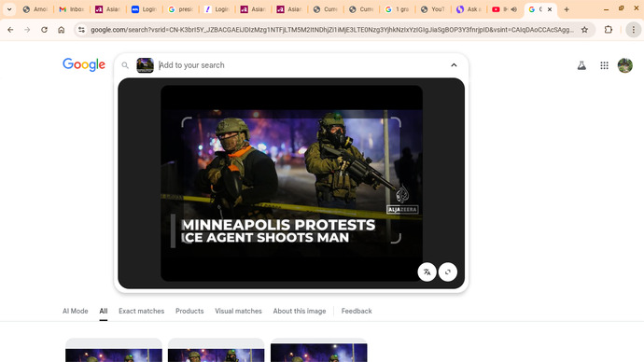This screenshot has width=644, height=362.
Task: Select the All results tab
Action: click(x=104, y=311)
